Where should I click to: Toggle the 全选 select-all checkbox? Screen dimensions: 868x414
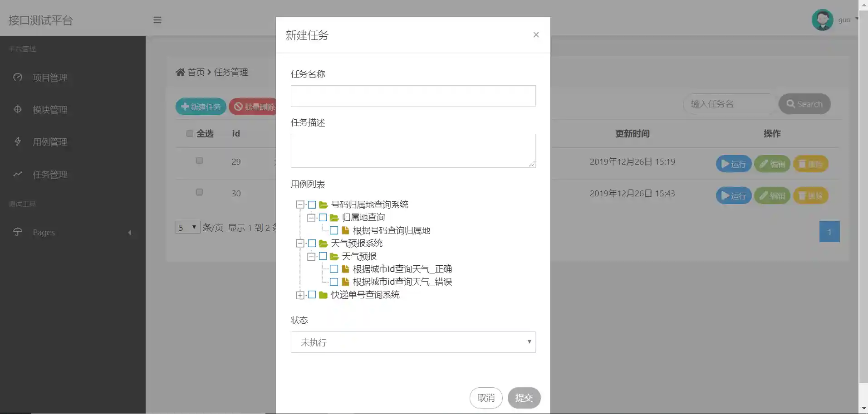[x=190, y=133]
